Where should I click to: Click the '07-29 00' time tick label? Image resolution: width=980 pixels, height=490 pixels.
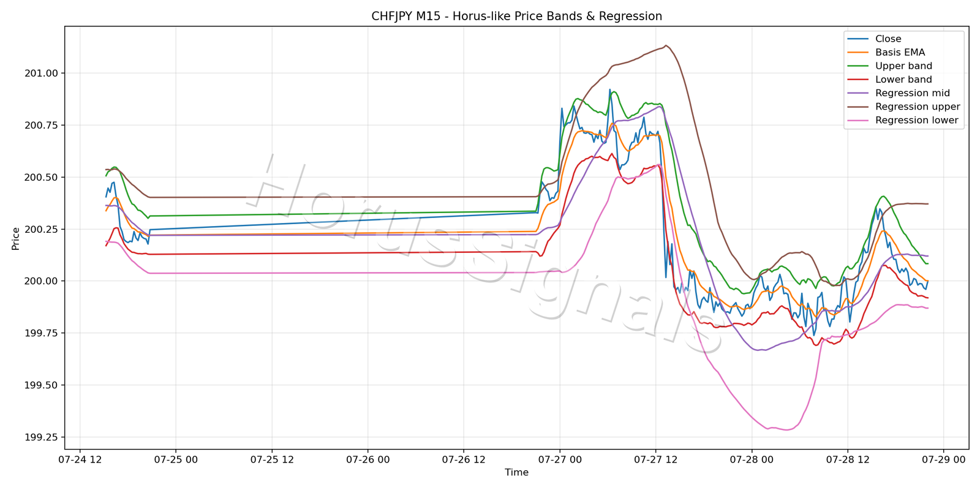tap(944, 459)
